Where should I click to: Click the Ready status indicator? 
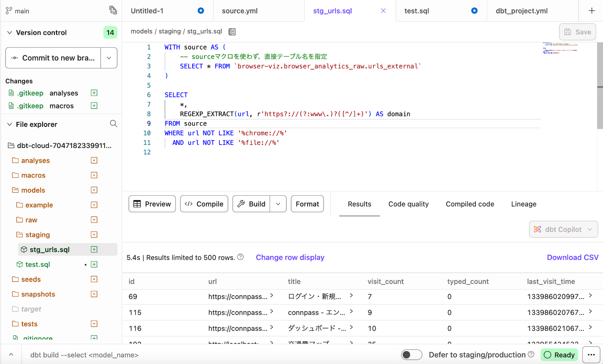pos(559,355)
